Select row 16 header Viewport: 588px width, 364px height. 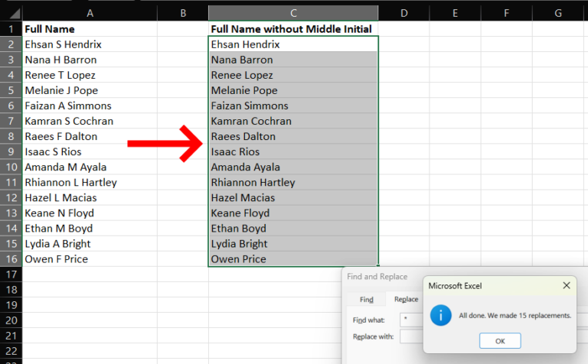[x=11, y=258]
